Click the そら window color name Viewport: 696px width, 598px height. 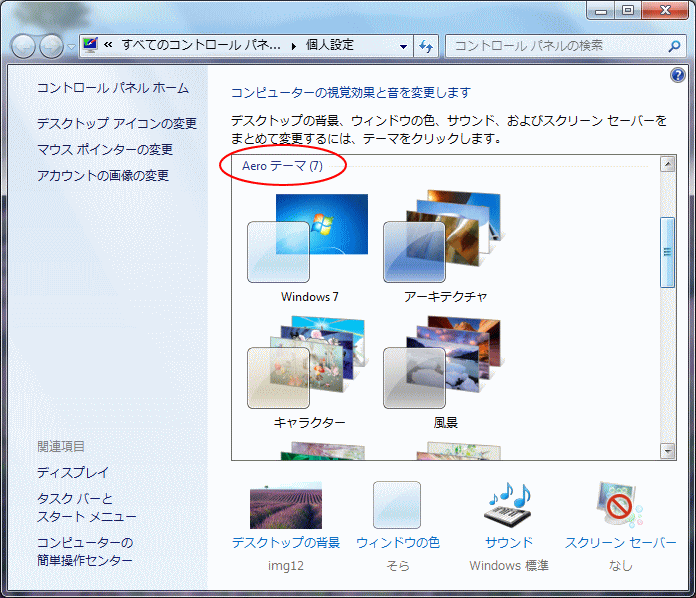point(398,566)
